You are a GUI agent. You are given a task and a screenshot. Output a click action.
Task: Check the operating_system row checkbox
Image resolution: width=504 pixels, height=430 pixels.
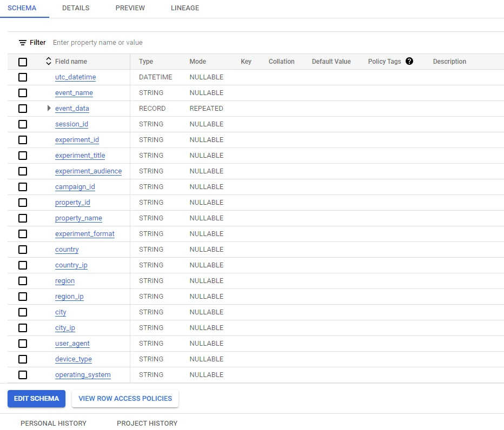pyautogui.click(x=23, y=375)
